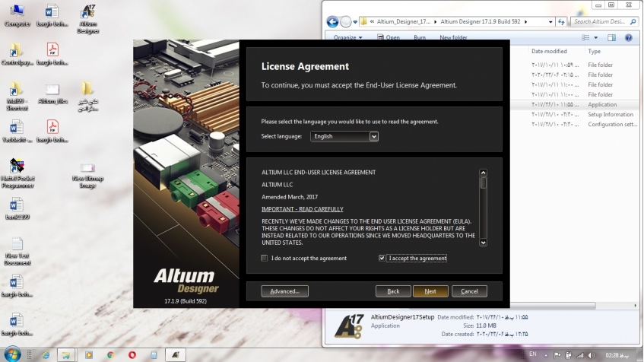Screen dimensions: 644x362
Task: Click license text scroll up arrow
Action: click(483, 173)
